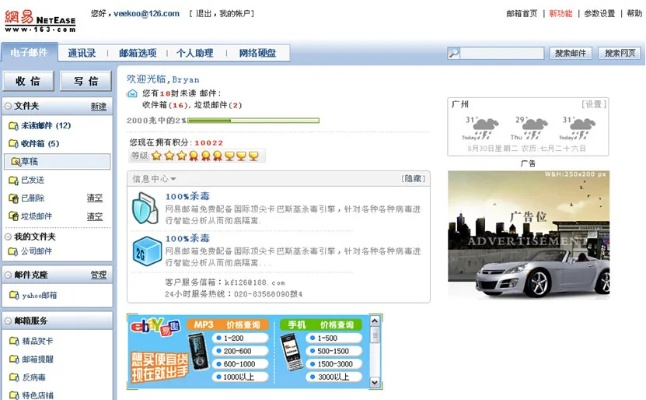This screenshot has height=400, width=646.
Task: Click the MP3 player image in eBay banner
Action: pyautogui.click(x=199, y=351)
